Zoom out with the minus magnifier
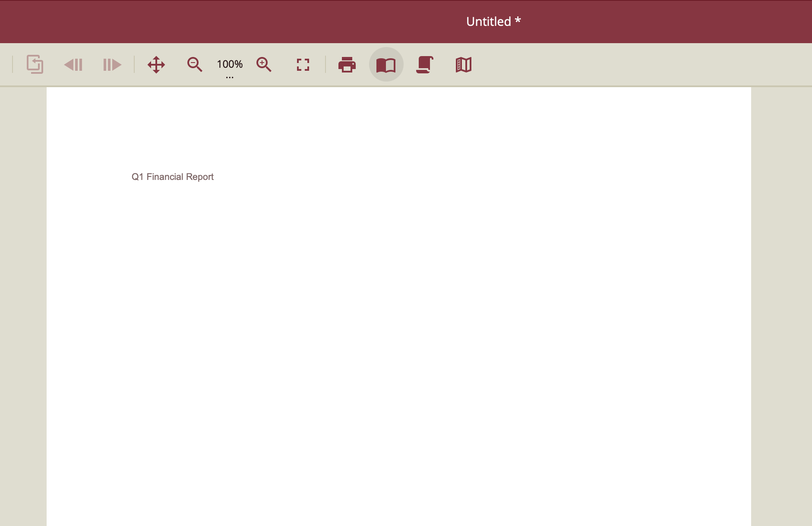The width and height of the screenshot is (812, 526). [194, 65]
